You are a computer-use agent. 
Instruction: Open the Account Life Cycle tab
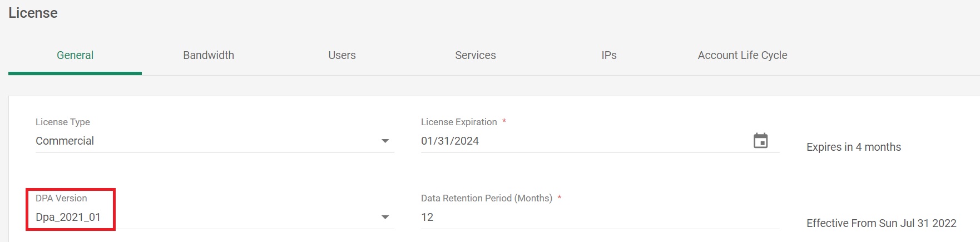(743, 55)
